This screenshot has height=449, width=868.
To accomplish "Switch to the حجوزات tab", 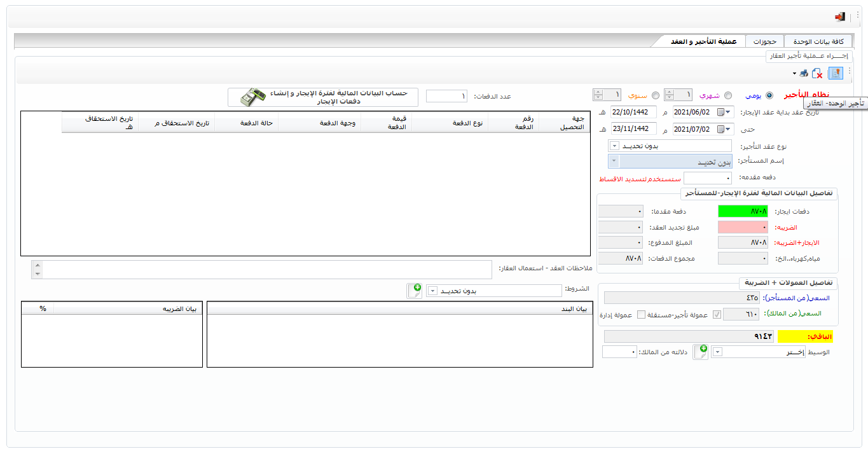I will pos(764,41).
